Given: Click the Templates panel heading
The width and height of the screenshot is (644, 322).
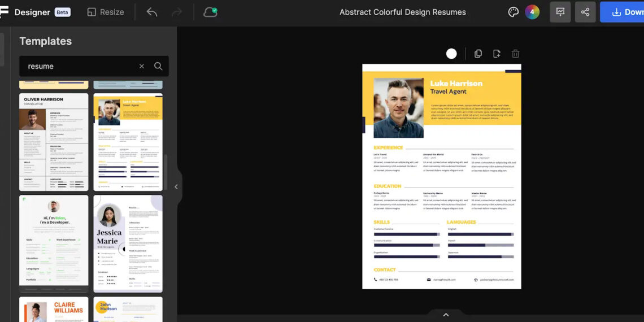Looking at the screenshot, I should point(46,41).
